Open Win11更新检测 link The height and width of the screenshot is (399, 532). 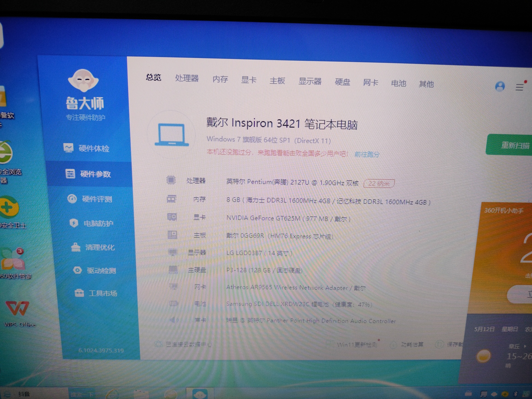tap(357, 345)
